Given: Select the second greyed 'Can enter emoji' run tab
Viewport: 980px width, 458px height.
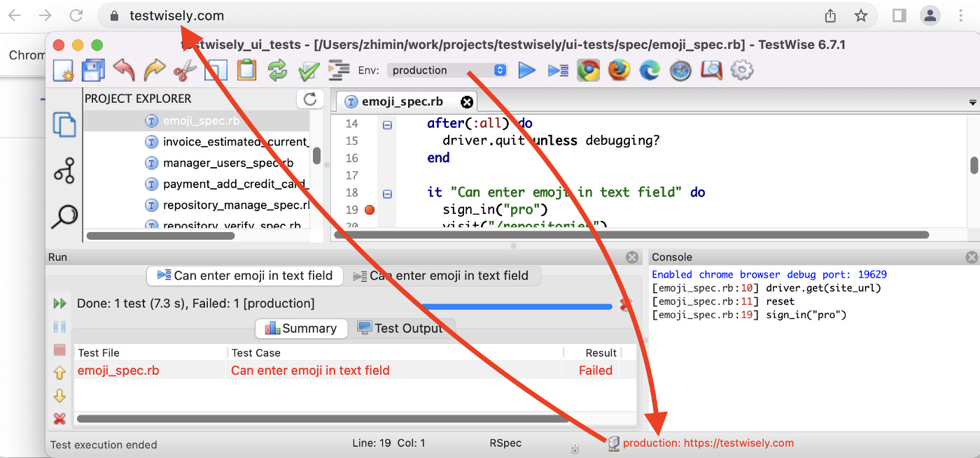Looking at the screenshot, I should [441, 275].
